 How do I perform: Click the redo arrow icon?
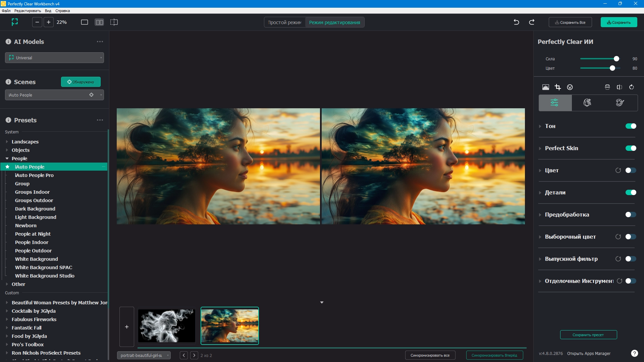click(x=532, y=22)
